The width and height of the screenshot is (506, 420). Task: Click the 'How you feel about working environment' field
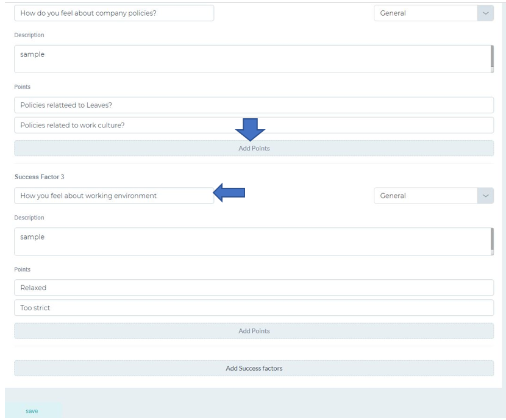[114, 196]
